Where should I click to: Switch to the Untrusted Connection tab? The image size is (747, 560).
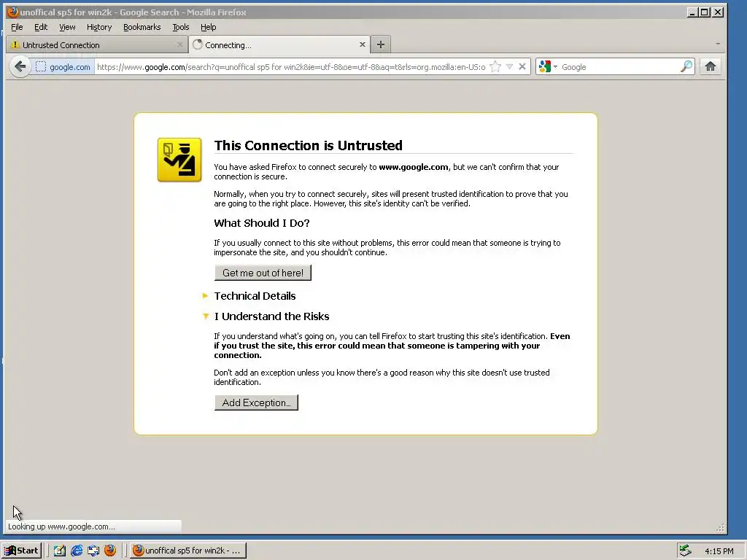pos(97,44)
